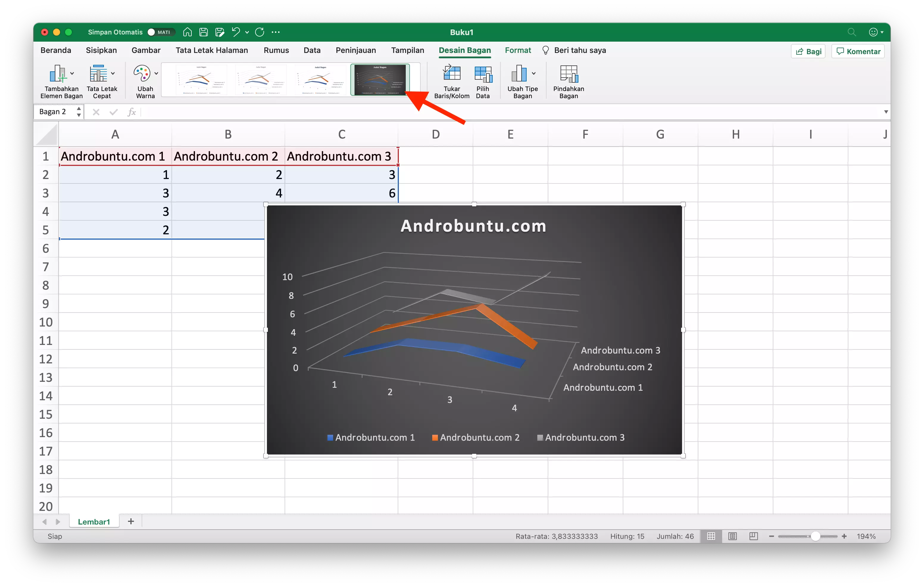
Task: Open Komentar
Action: 858,51
